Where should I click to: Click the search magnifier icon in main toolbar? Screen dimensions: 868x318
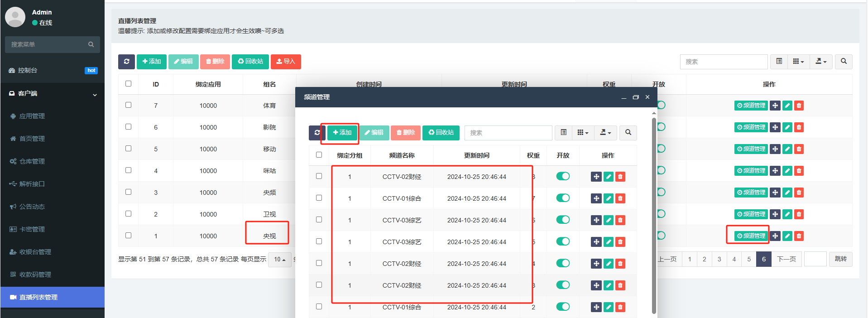click(x=844, y=62)
